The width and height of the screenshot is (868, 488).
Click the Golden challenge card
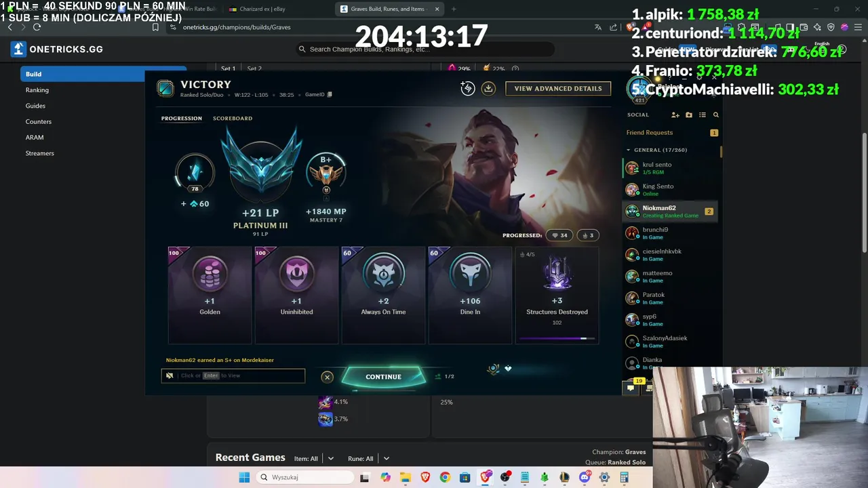tap(210, 295)
